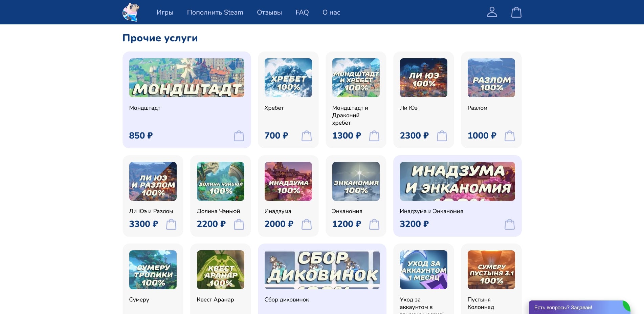Open the Игры menu item
The width and height of the screenshot is (644, 314).
[165, 12]
